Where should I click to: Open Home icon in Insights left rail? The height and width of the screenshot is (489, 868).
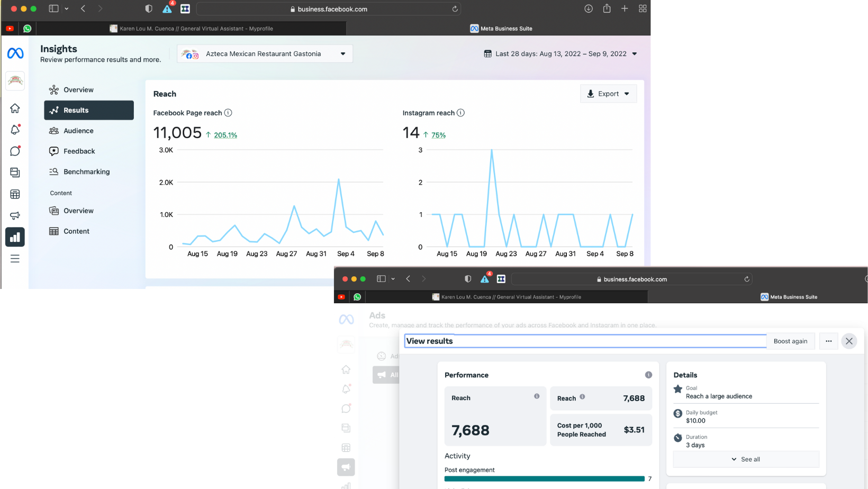click(15, 108)
